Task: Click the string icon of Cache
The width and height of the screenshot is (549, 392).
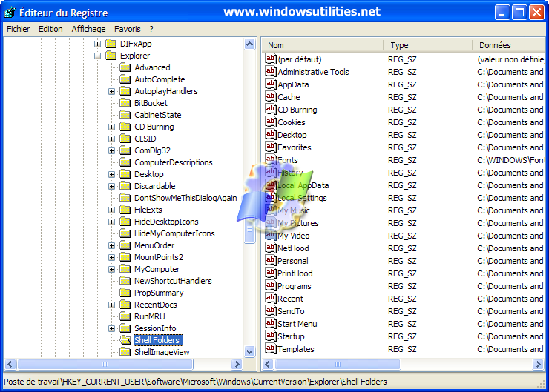Action: click(271, 96)
